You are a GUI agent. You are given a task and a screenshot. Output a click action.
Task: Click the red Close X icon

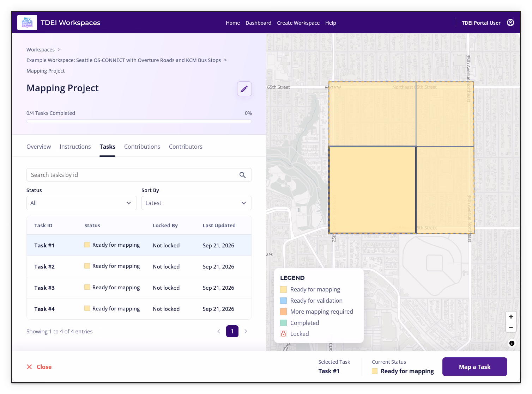(x=29, y=367)
